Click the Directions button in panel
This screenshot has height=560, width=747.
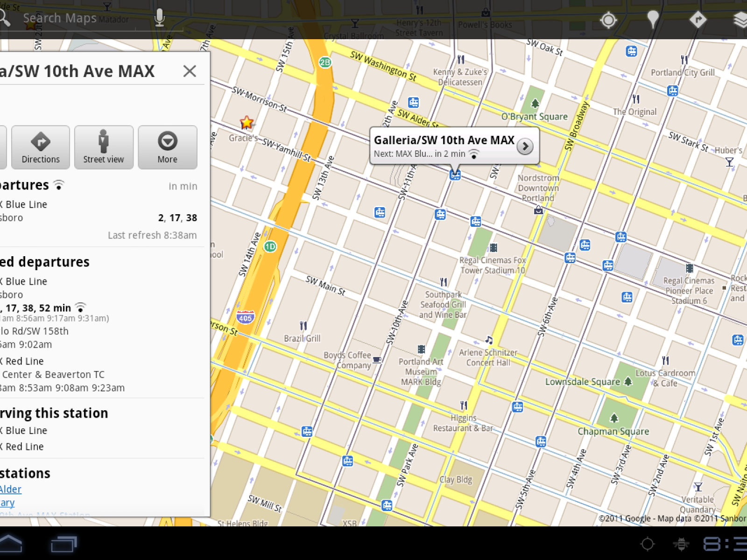pos(41,147)
